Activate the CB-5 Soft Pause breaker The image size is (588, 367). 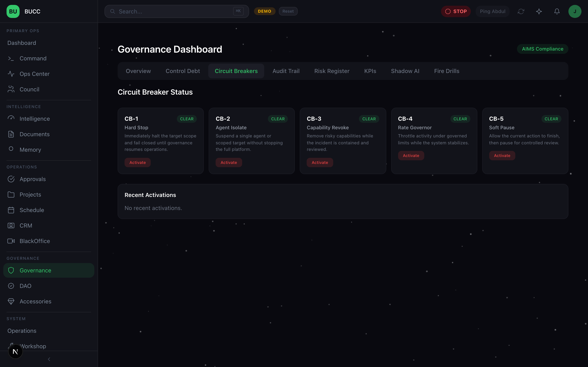pos(502,156)
